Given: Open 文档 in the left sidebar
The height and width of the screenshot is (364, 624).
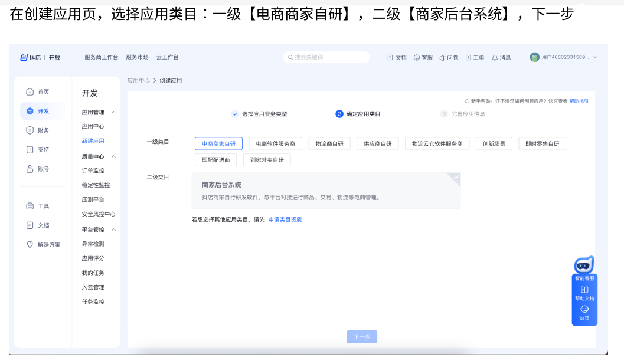Looking at the screenshot, I should tap(38, 225).
